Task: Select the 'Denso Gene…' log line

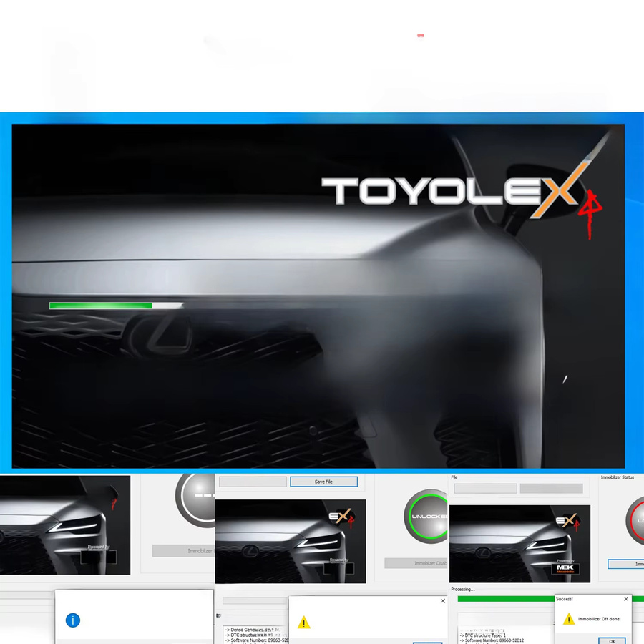Action: pos(252,630)
